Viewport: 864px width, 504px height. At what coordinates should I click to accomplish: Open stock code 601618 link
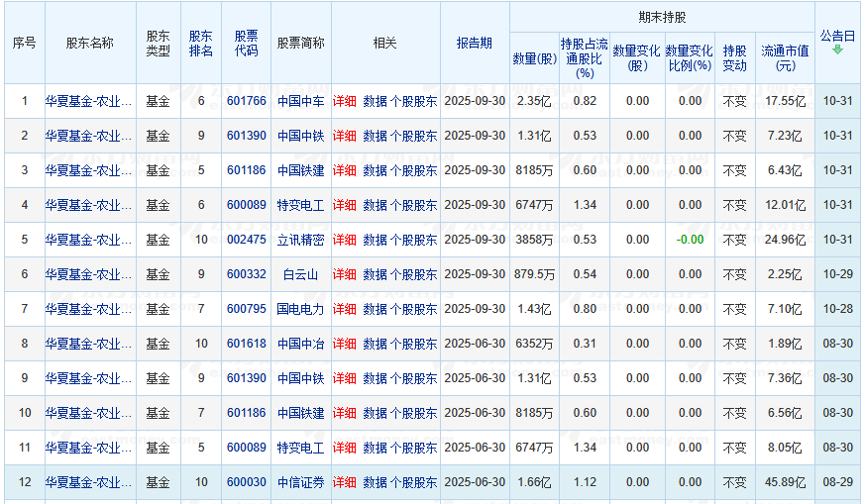(x=247, y=344)
